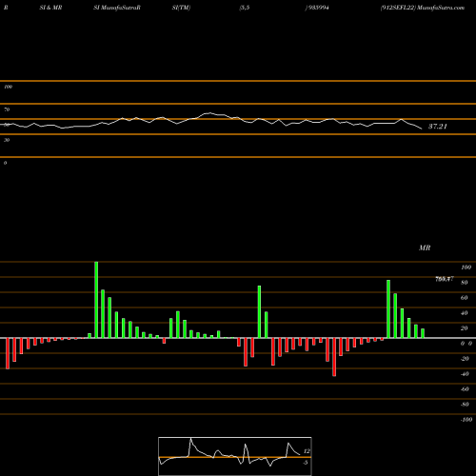Click the MR axis label -80

(465, 405)
